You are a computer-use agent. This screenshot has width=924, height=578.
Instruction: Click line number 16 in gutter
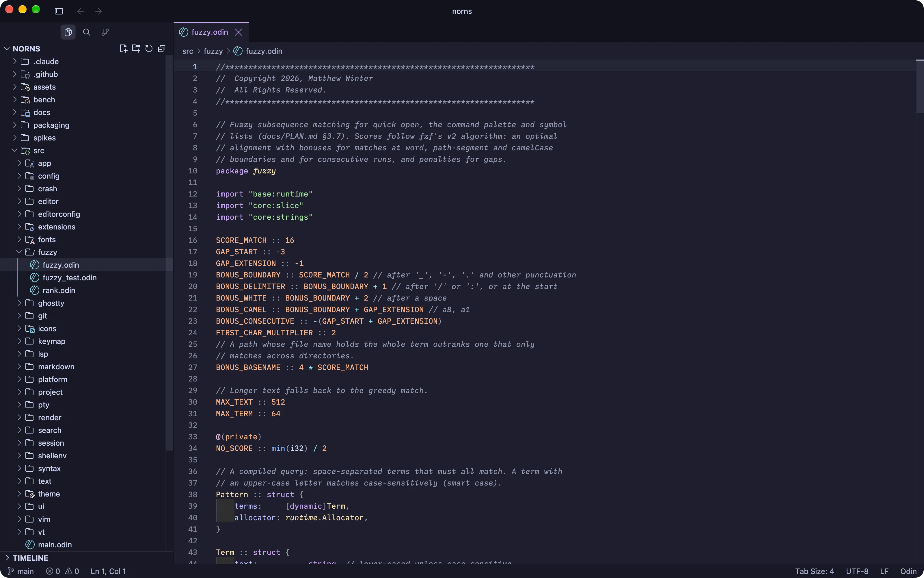[193, 240]
